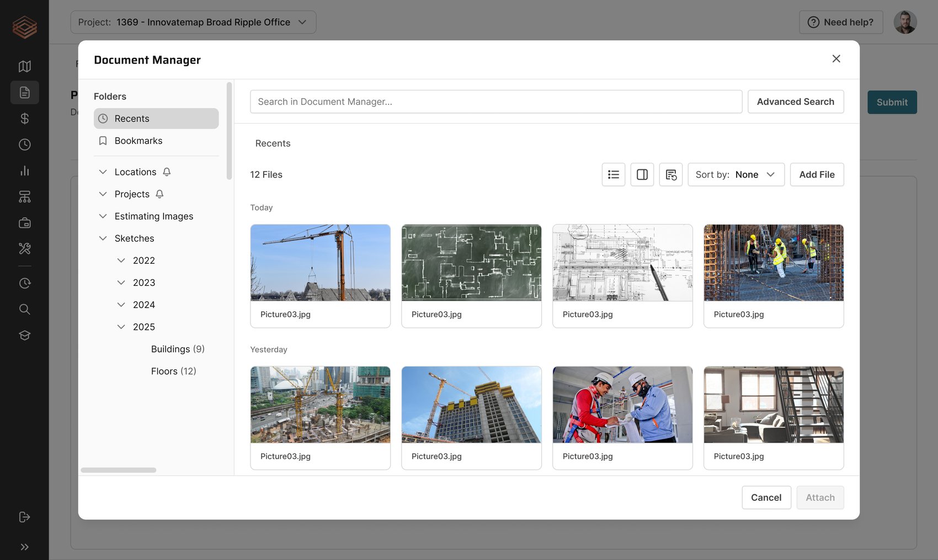The height and width of the screenshot is (560, 938).
Task: Click the Add File button
Action: tap(817, 174)
